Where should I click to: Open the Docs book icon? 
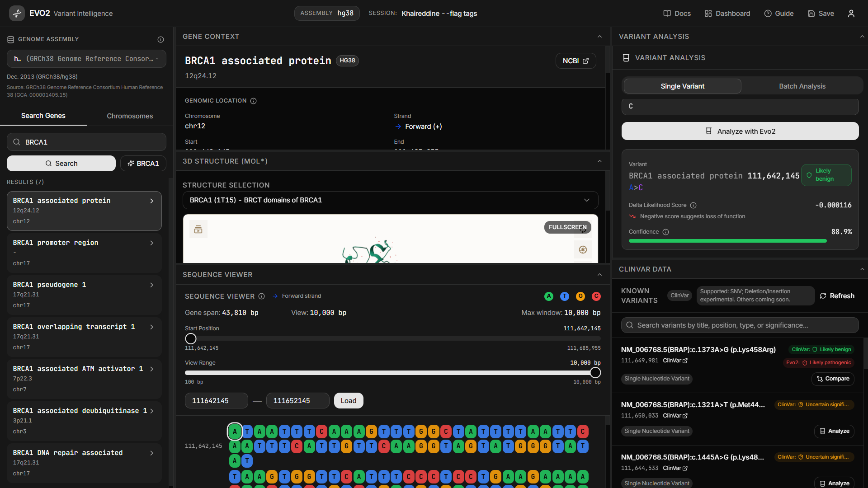click(667, 14)
